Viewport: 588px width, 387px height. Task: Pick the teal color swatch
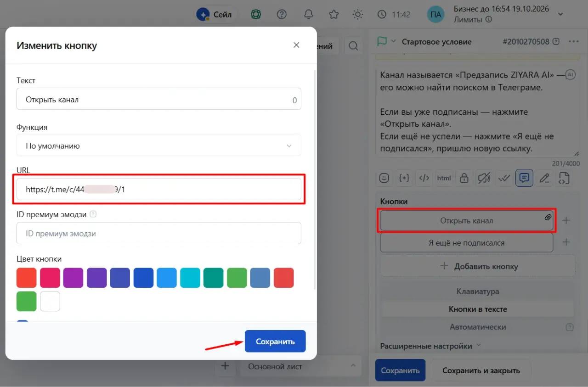[x=214, y=278]
